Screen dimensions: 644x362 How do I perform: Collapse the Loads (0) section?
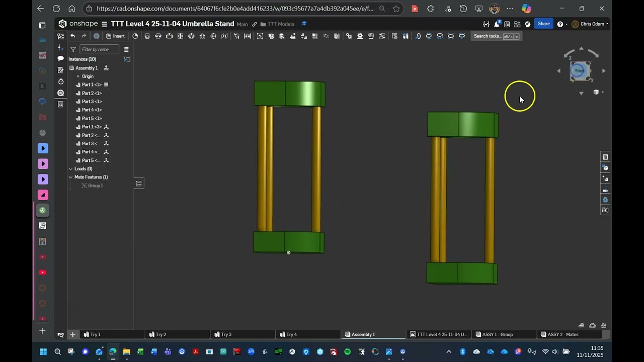[x=71, y=169]
